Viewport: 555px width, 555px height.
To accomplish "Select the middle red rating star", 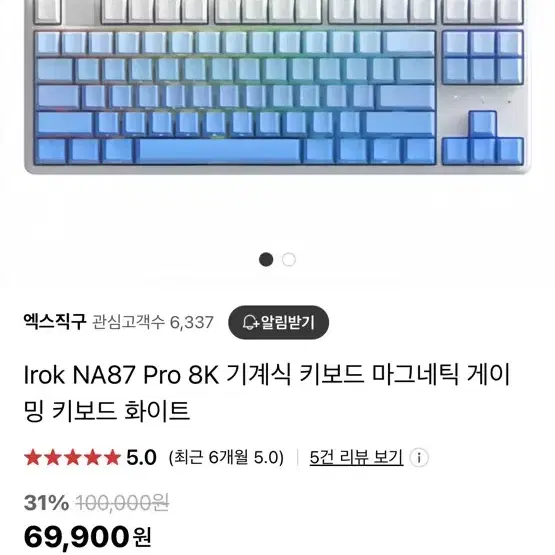I will (x=73, y=457).
